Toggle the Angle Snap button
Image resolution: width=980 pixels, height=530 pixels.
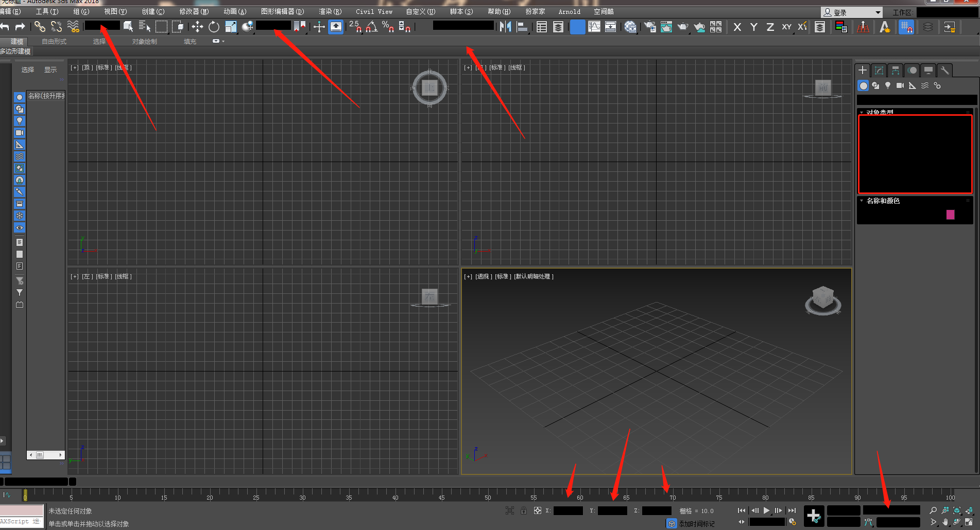[372, 27]
